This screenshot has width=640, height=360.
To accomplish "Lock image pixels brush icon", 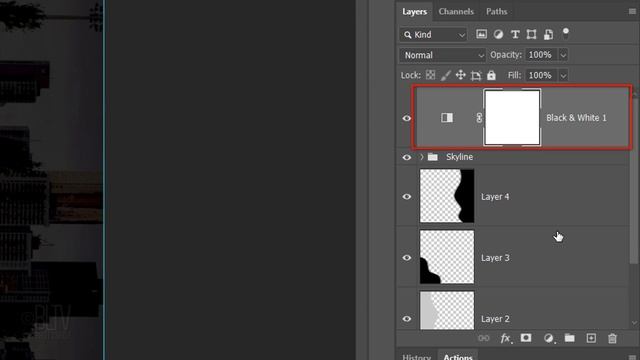I will coord(445,75).
